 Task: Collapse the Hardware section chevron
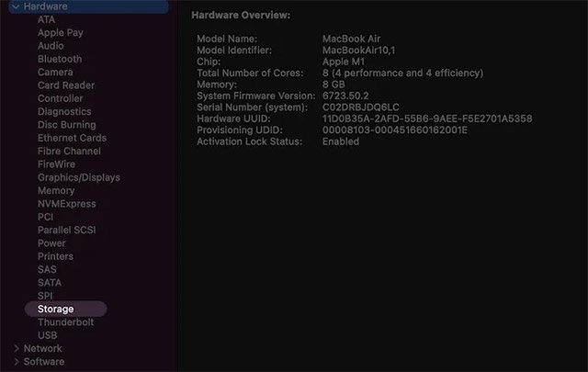(16, 6)
